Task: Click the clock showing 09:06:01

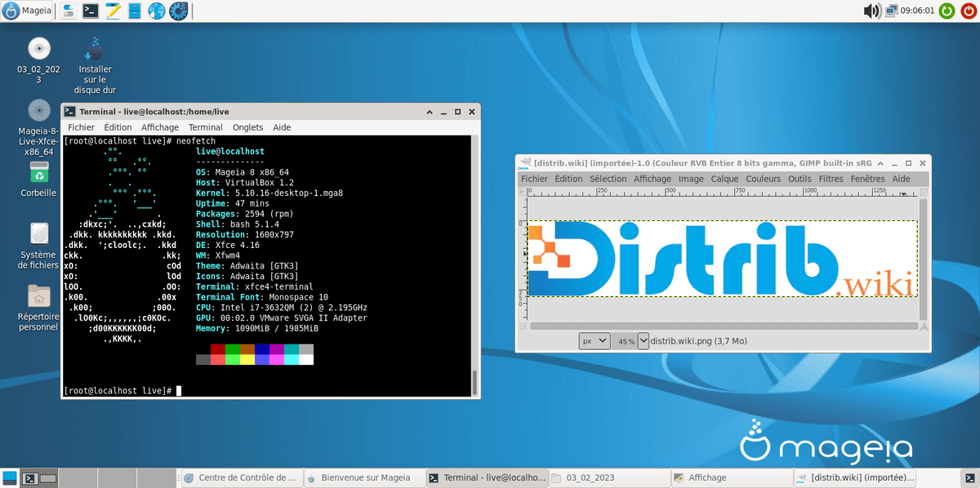Action: pos(917,11)
